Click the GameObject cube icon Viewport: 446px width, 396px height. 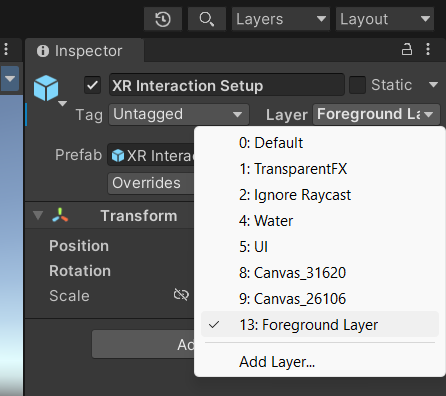click(46, 88)
